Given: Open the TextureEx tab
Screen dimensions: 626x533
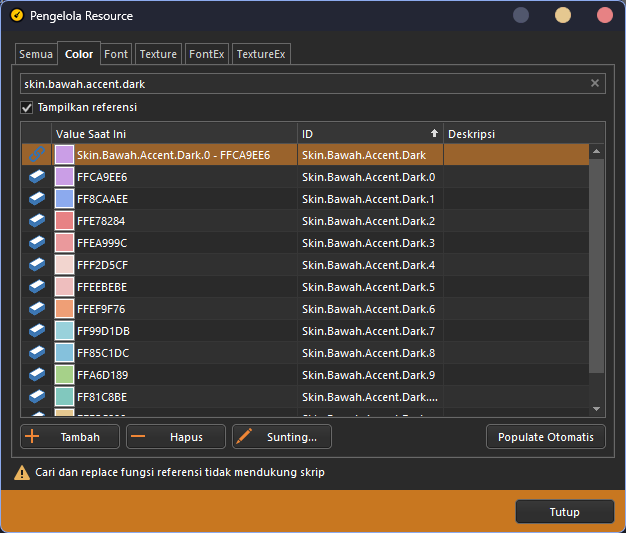Looking at the screenshot, I should click(x=261, y=54).
